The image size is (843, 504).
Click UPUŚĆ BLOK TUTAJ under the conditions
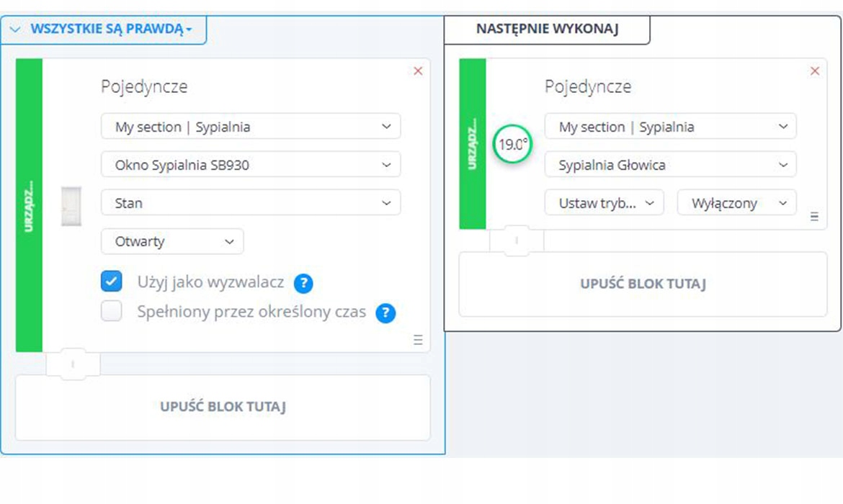pos(223,407)
